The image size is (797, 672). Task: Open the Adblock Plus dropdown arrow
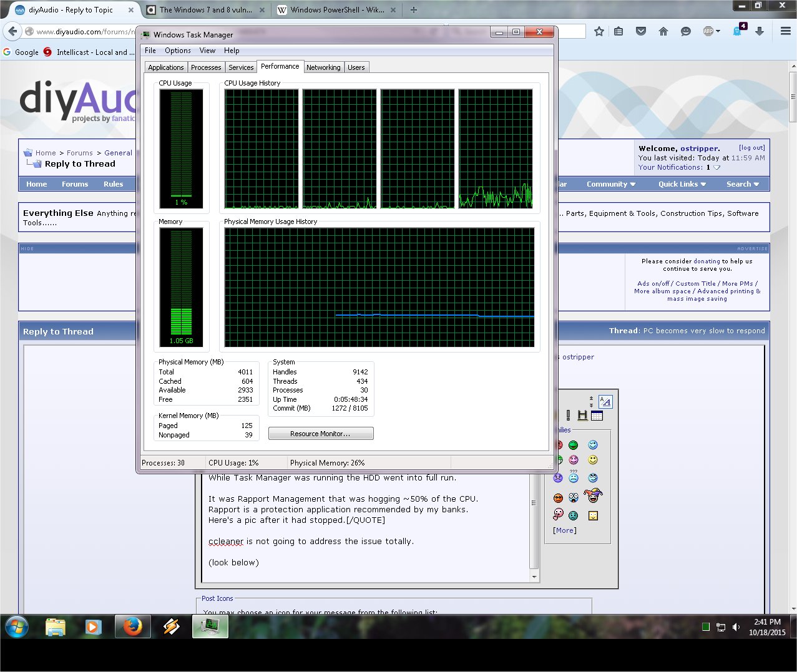(x=718, y=31)
